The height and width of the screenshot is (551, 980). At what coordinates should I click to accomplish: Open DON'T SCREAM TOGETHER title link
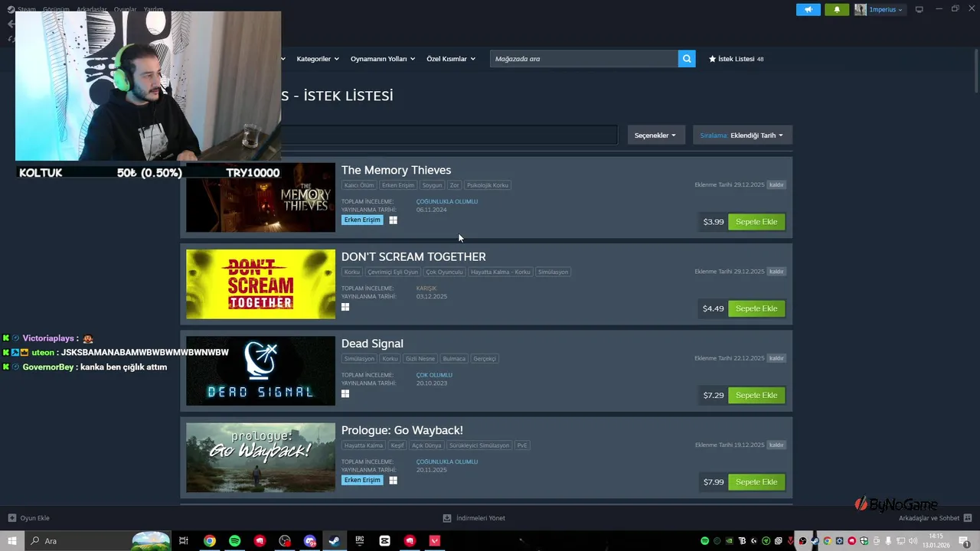[413, 256]
